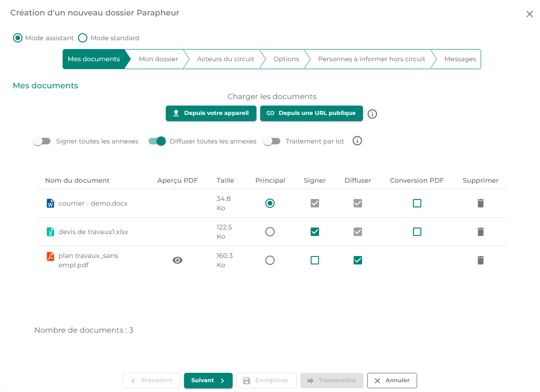Set devis de travaux1.xlsx as Principal
Viewport: 540px width, 392px height.
[x=270, y=232]
